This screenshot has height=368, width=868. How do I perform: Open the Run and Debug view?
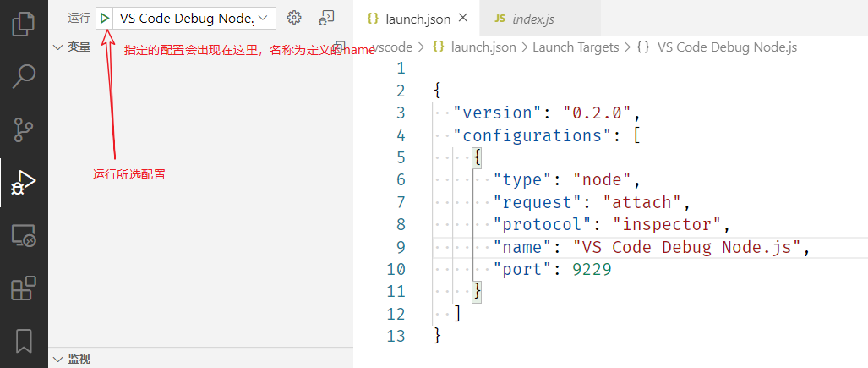24,183
